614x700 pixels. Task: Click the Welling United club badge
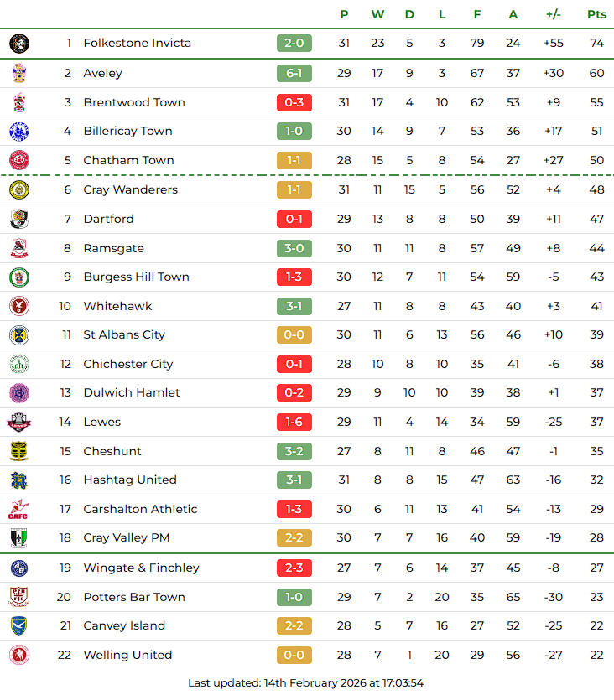point(18,656)
